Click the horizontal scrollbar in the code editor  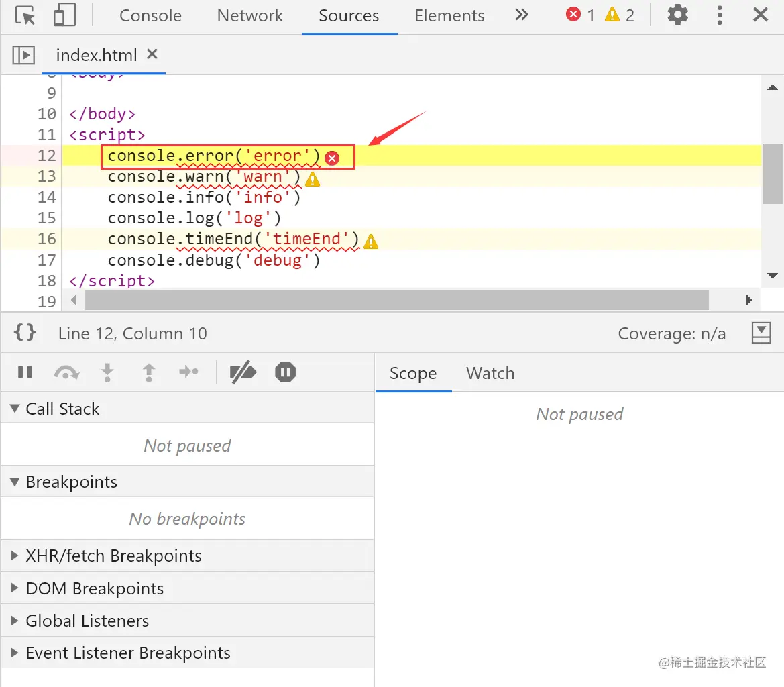click(396, 300)
